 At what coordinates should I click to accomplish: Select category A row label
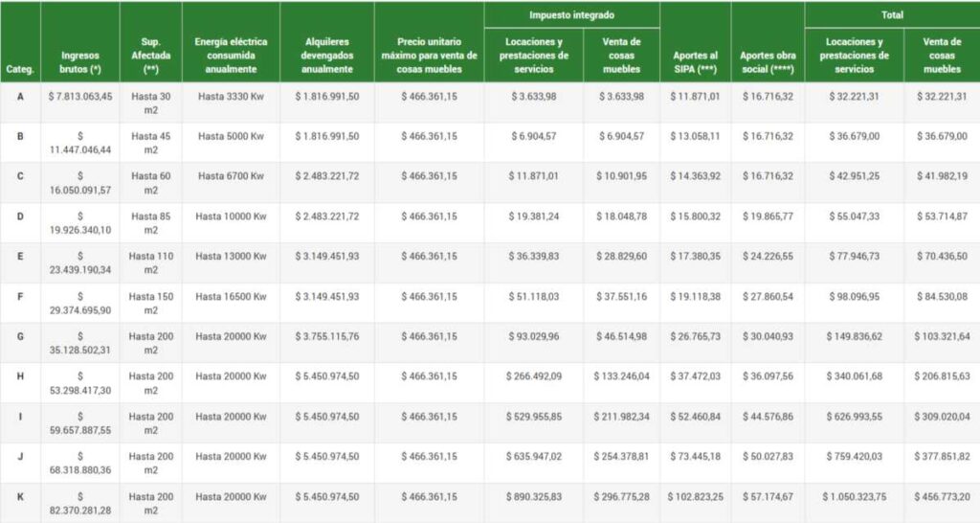point(20,97)
